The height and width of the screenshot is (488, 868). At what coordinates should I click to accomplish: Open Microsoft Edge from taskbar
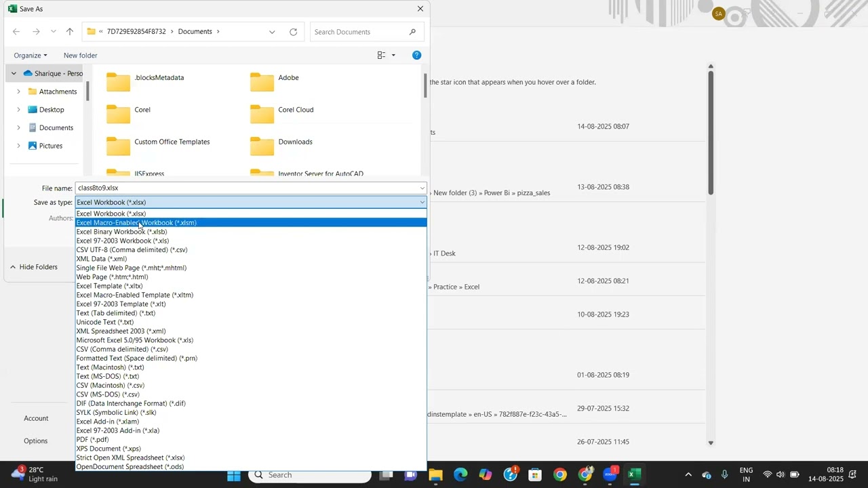coord(460,475)
